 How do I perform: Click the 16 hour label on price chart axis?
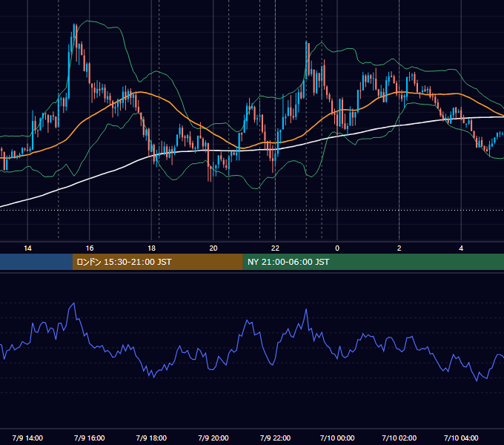(x=90, y=248)
